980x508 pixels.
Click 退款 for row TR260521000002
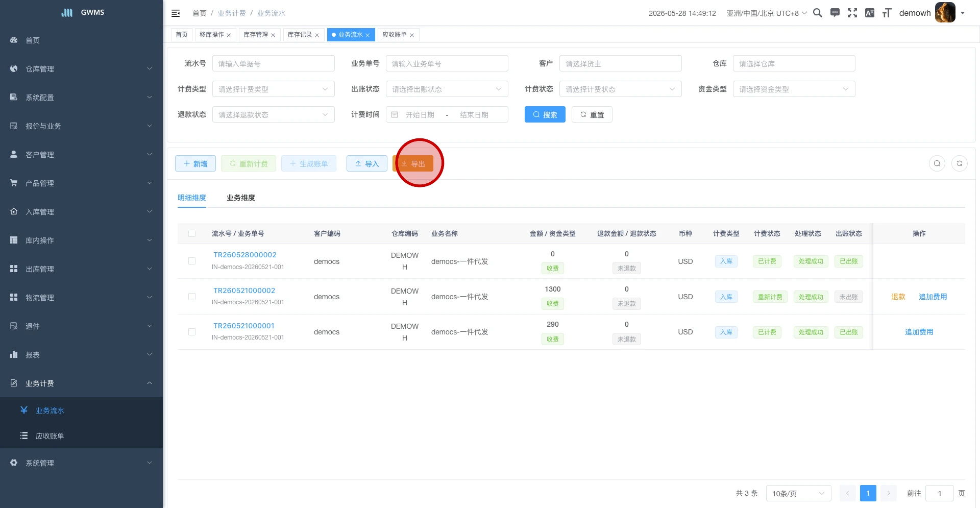[898, 297]
